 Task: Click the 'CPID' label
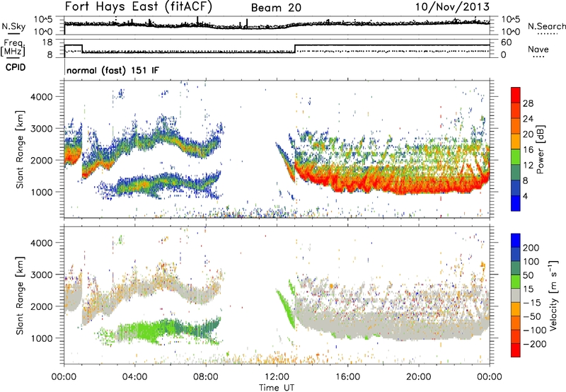coord(16,67)
